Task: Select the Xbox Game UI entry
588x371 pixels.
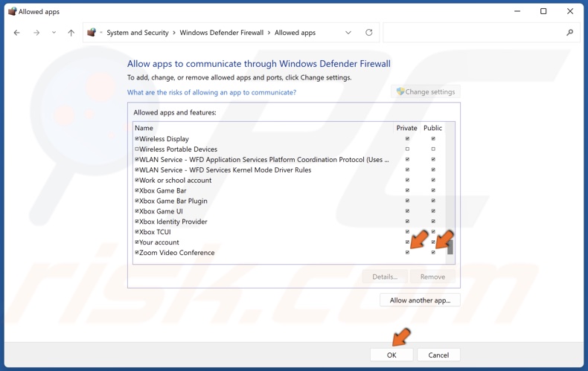Action: coord(161,211)
